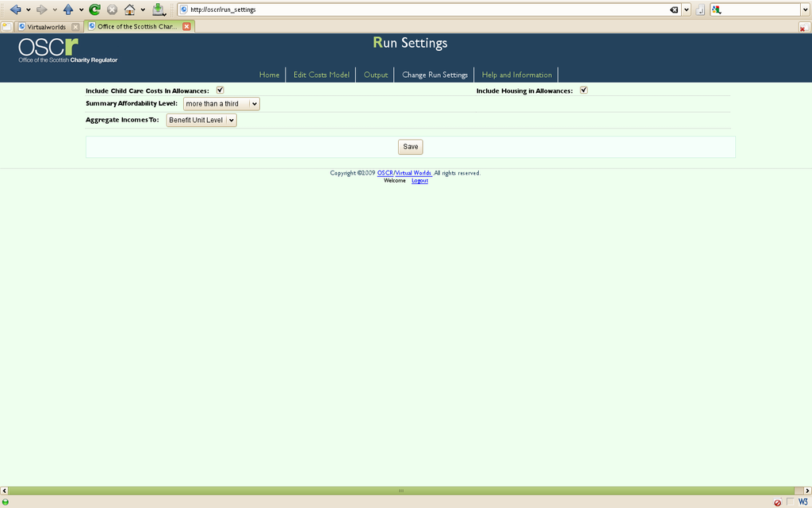Click the horizontal scrollbar at the bottom
Image resolution: width=812 pixels, height=508 pixels.
(x=400, y=491)
